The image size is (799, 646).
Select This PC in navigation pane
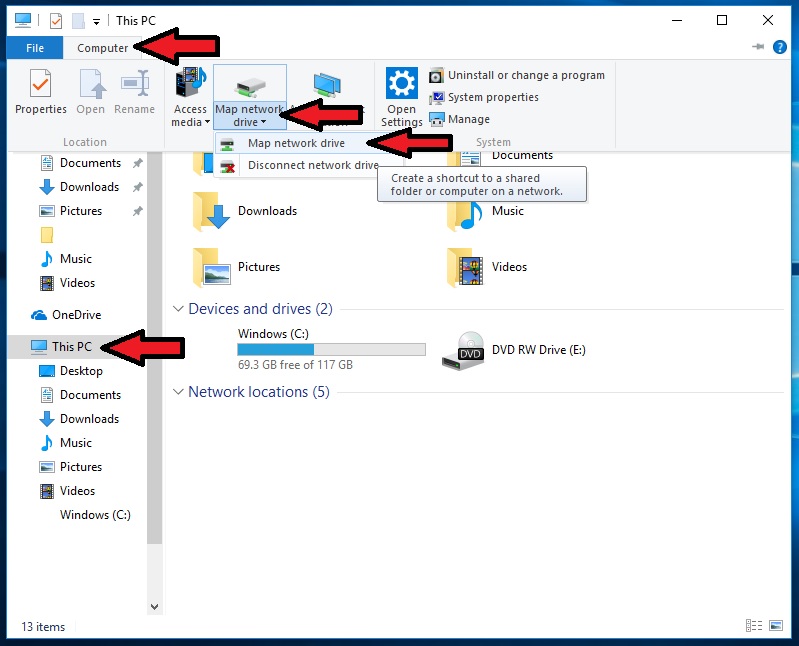point(71,346)
